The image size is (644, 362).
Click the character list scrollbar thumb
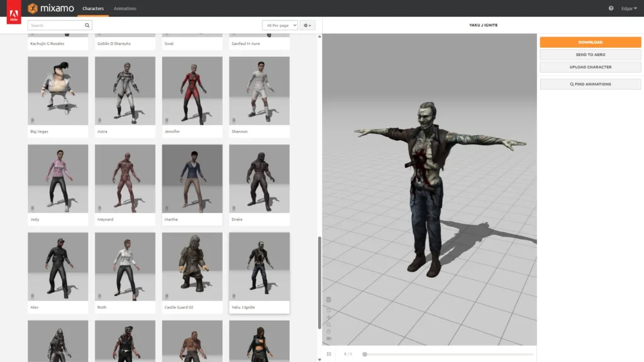pos(319,283)
